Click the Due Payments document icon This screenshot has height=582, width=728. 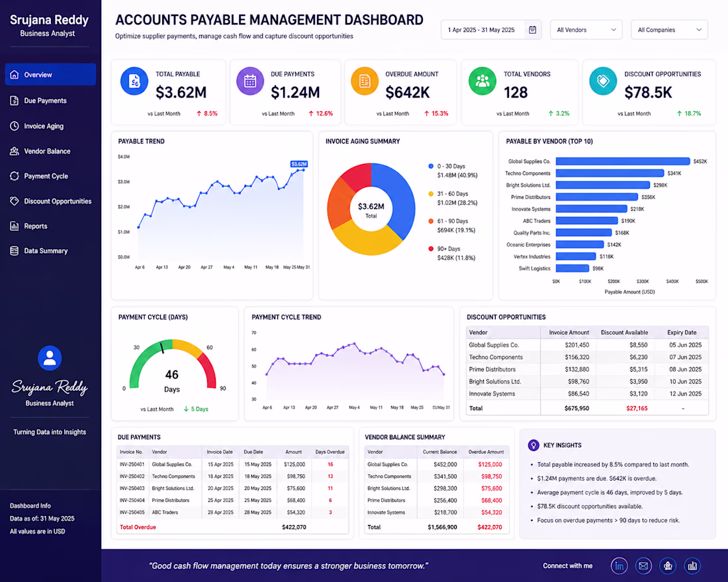[x=15, y=101]
